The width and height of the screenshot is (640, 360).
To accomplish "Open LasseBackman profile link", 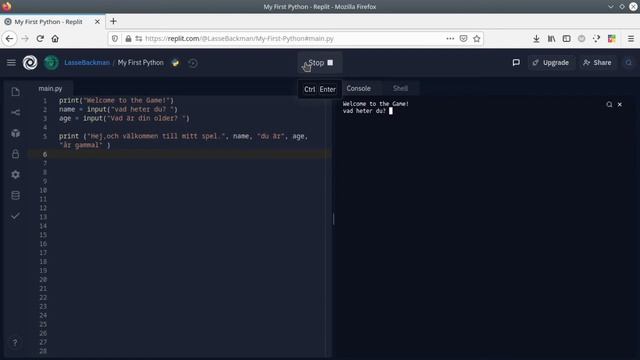I will (x=87, y=62).
